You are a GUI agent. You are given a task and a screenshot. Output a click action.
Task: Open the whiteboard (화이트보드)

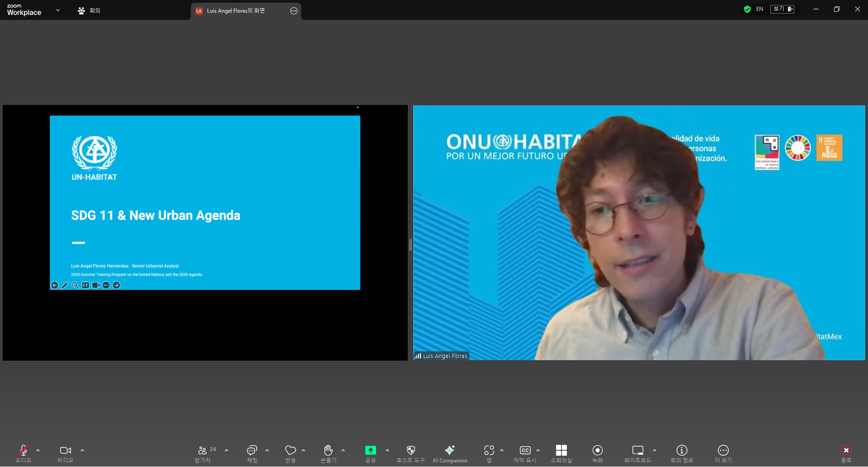[638, 454]
